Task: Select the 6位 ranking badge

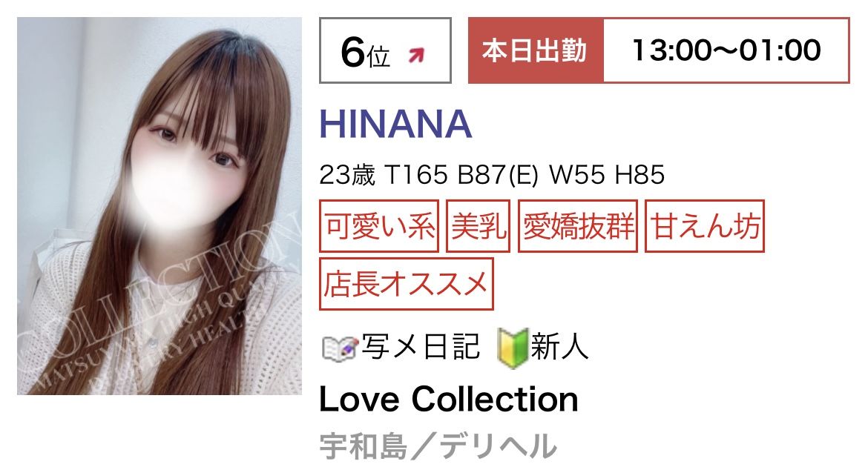Action: pos(385,51)
